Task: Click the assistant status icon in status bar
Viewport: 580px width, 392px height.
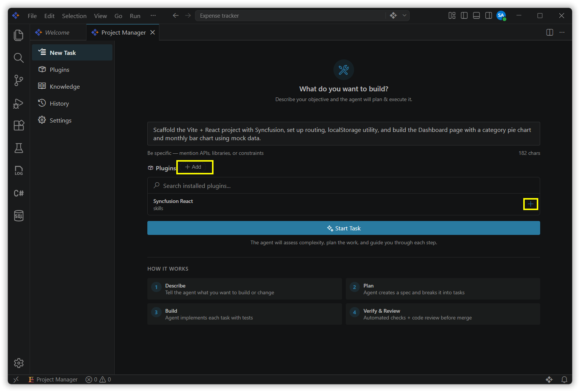Action: 549,380
